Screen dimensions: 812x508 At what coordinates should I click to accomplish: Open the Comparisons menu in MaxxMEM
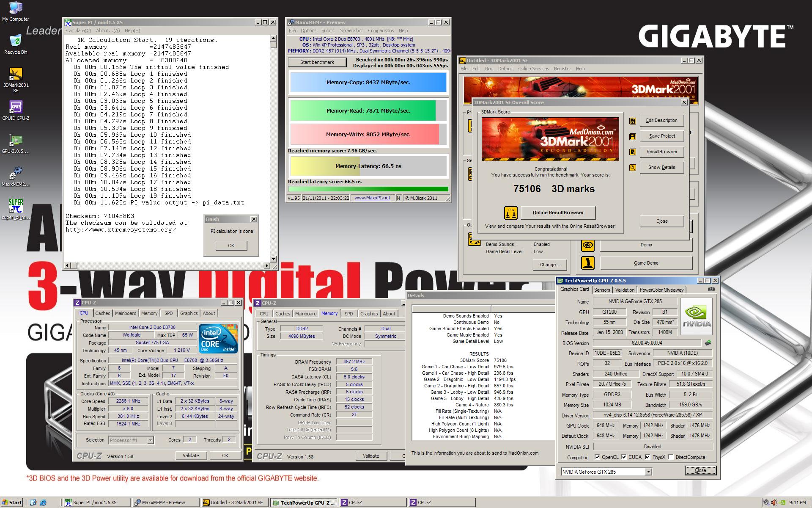(x=381, y=30)
